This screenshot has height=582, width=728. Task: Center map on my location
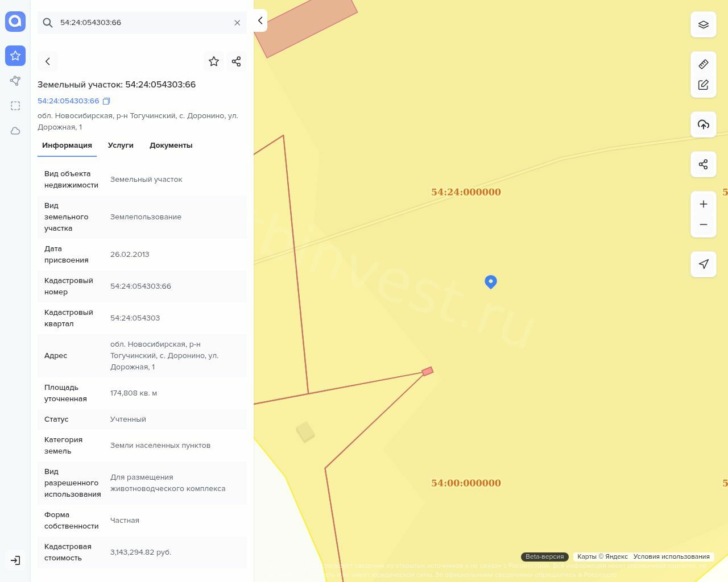pos(703,264)
